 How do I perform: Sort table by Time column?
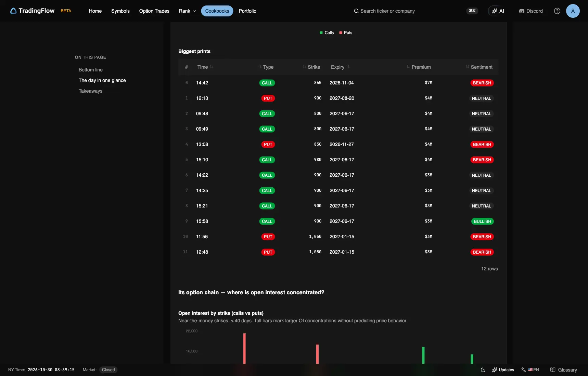[205, 67]
